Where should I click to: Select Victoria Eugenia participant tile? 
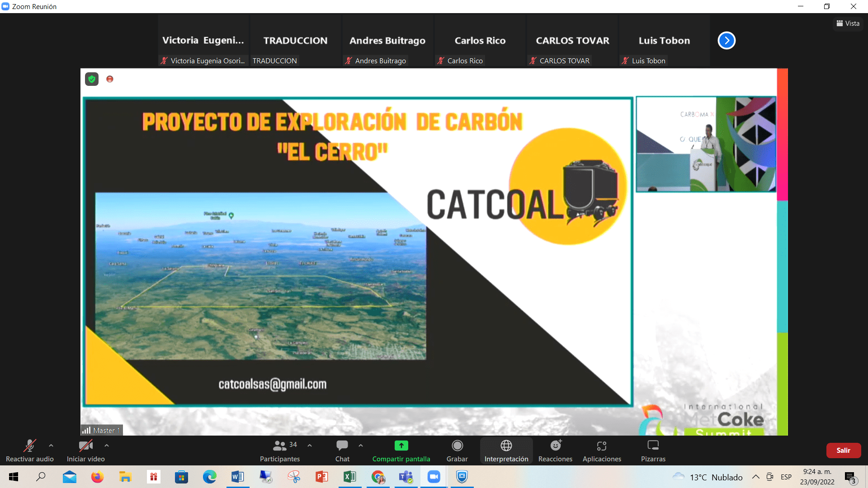(x=203, y=41)
